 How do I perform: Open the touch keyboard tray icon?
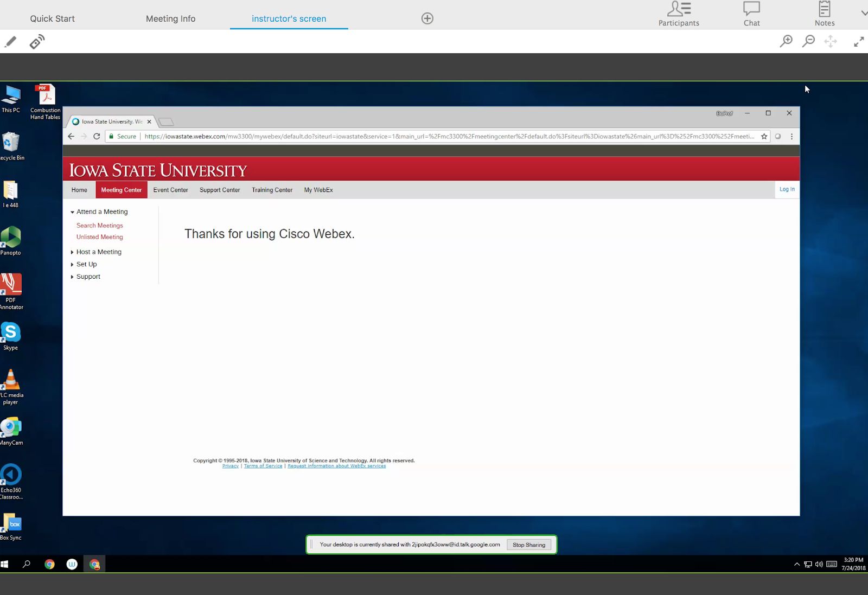point(832,564)
